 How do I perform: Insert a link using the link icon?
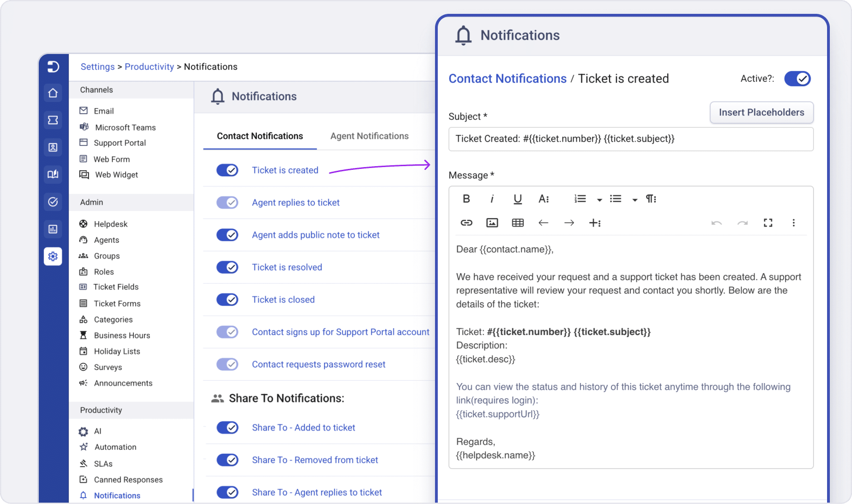click(x=466, y=222)
